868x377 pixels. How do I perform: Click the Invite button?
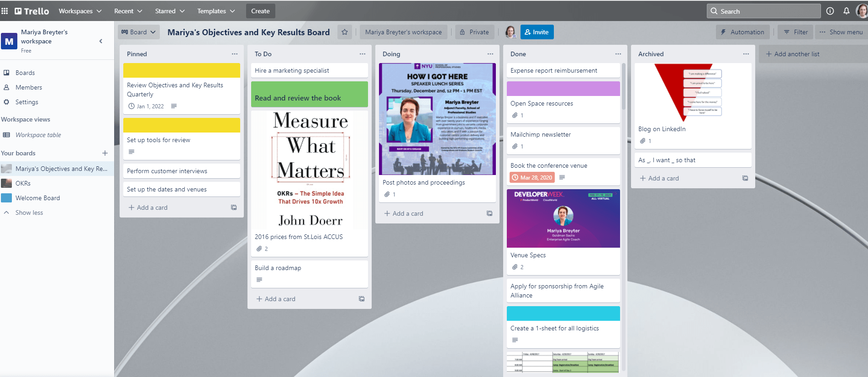pyautogui.click(x=537, y=32)
